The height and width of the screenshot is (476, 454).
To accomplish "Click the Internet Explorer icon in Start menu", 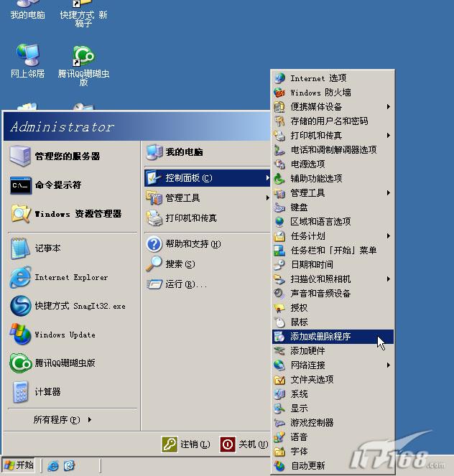I will coord(20,278).
